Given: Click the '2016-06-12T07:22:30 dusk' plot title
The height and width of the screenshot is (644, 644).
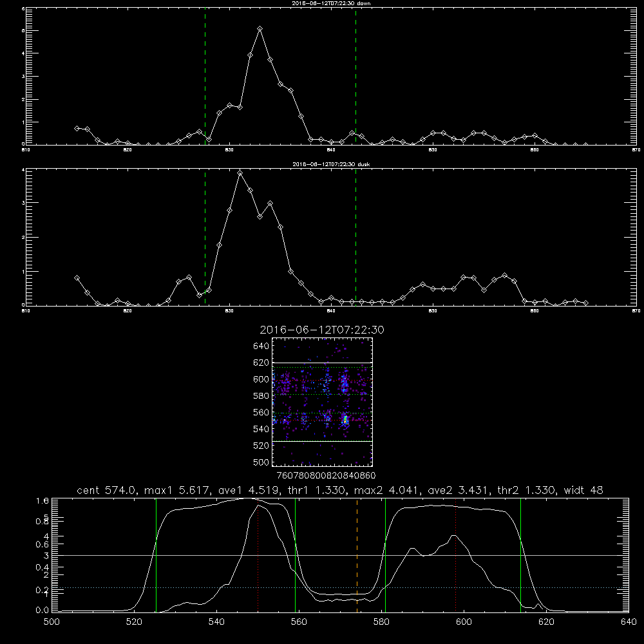Looking at the screenshot, I should [331, 164].
